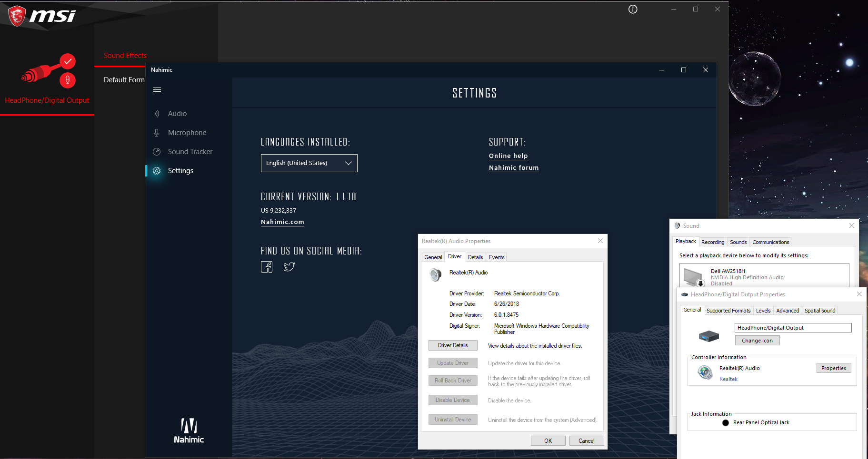Viewport: 868px width, 459px height.
Task: Click the Roll Back Driver button
Action: (x=453, y=381)
